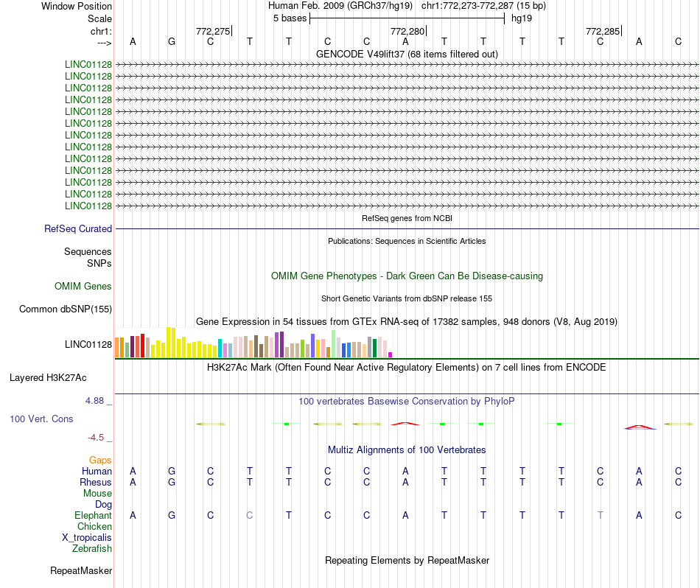Select the RefSeq Curated track label
Image resolution: width=700 pixels, height=588 pixels.
(78, 228)
